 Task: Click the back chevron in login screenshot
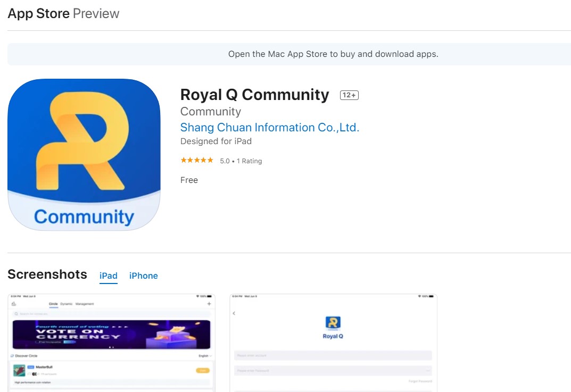[234, 313]
